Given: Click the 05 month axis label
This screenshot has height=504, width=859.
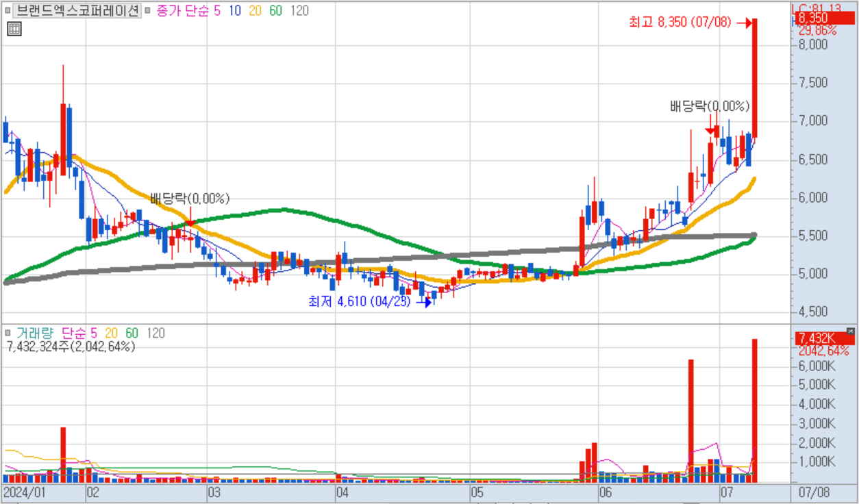Looking at the screenshot, I should pos(477,492).
